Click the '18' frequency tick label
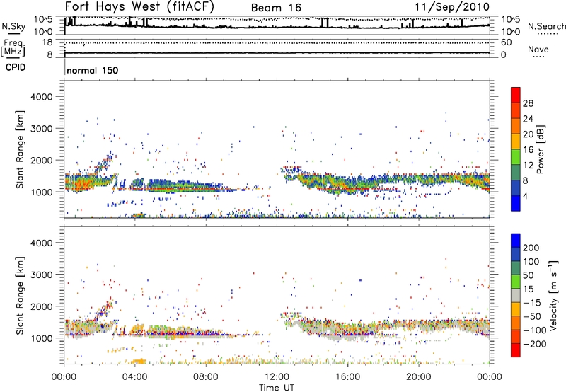Screen dimensions: 566x392 click(47, 42)
